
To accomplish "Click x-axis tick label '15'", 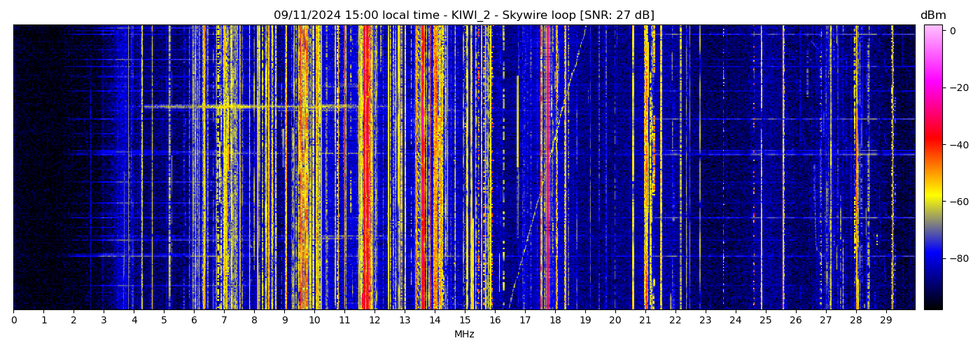I will click(x=465, y=321).
